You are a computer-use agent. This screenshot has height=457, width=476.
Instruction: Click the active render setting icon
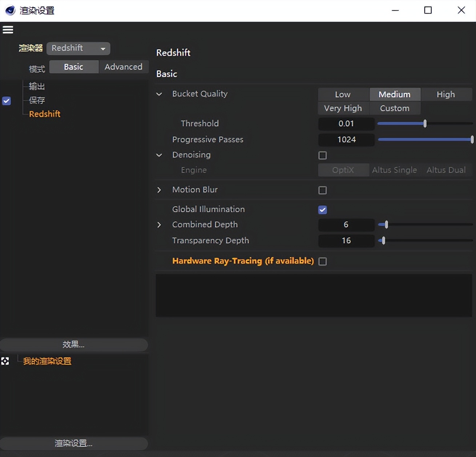tap(5, 361)
